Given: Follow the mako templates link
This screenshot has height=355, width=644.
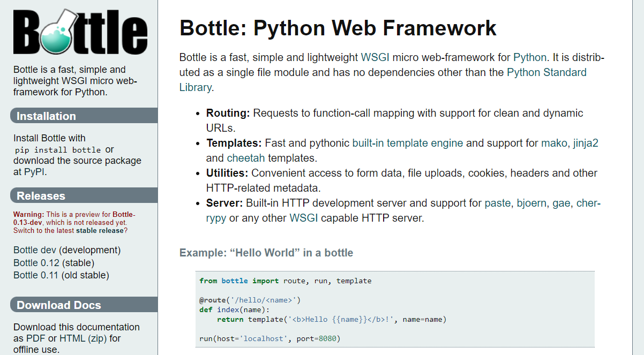Looking at the screenshot, I should click(x=555, y=143).
